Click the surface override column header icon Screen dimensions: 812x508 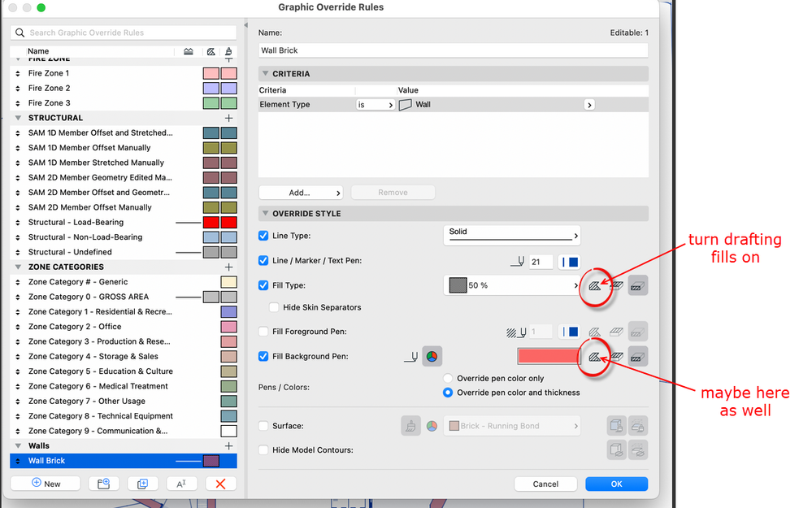click(228, 51)
